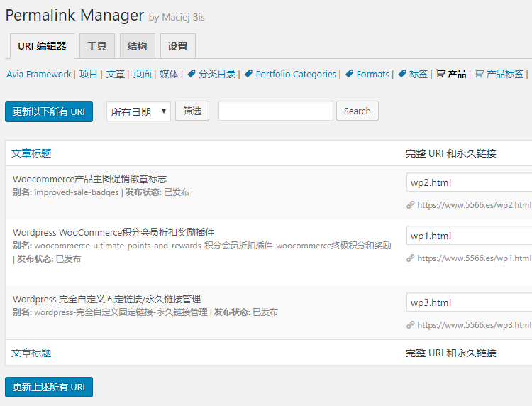
Task: Open the Formats taxonomy link
Action: pyautogui.click(x=373, y=74)
